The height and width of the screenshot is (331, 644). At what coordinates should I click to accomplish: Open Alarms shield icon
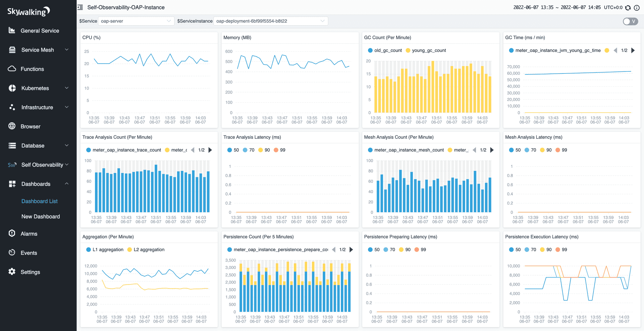click(12, 233)
